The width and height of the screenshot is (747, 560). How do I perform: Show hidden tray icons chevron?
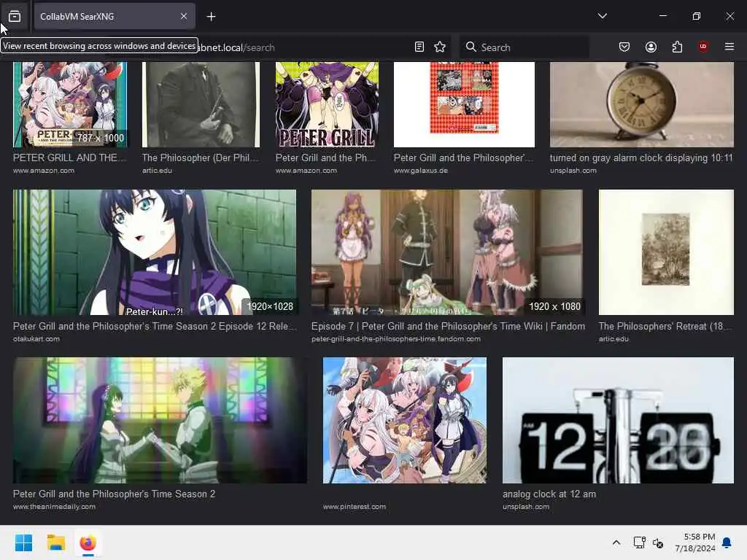pos(616,542)
